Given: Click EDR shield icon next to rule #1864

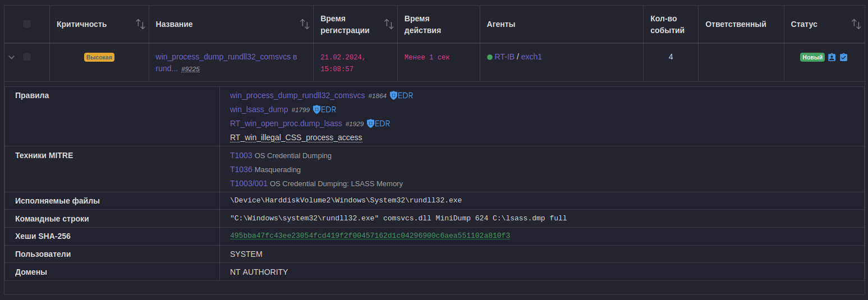Looking at the screenshot, I should [394, 95].
